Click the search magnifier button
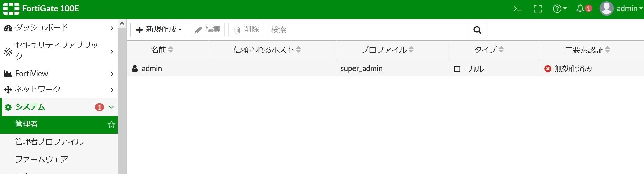The image size is (644, 174). pyautogui.click(x=477, y=30)
